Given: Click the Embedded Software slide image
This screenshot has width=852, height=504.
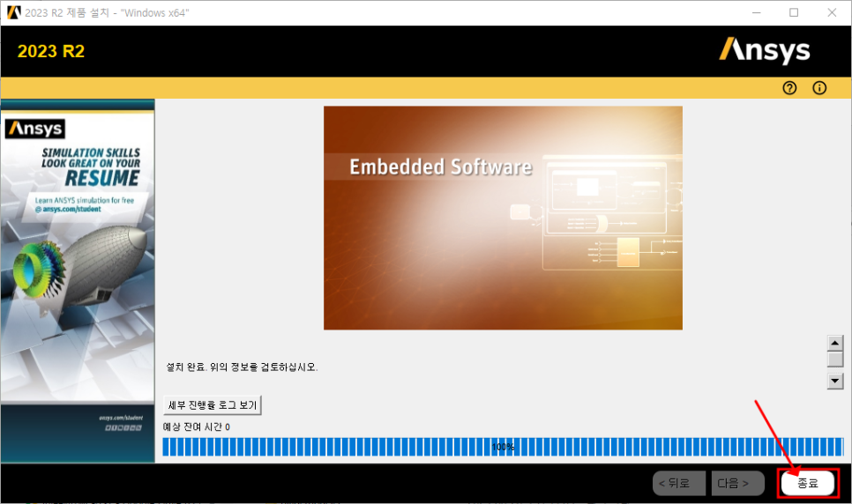Looking at the screenshot, I should 503,218.
